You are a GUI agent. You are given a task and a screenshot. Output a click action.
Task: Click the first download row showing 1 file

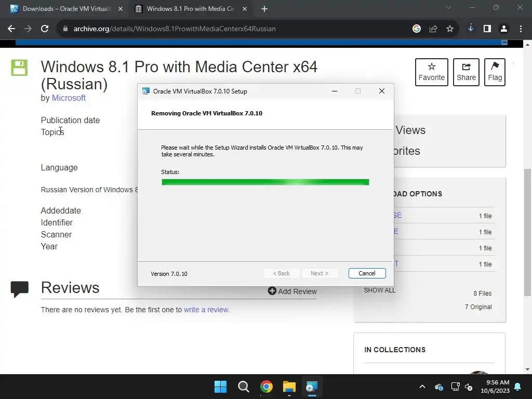pos(444,216)
